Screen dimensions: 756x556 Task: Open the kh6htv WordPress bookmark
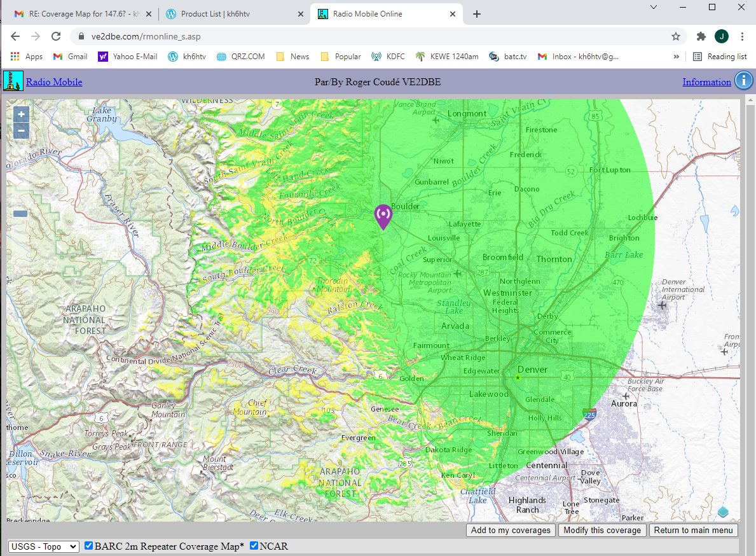(x=187, y=57)
